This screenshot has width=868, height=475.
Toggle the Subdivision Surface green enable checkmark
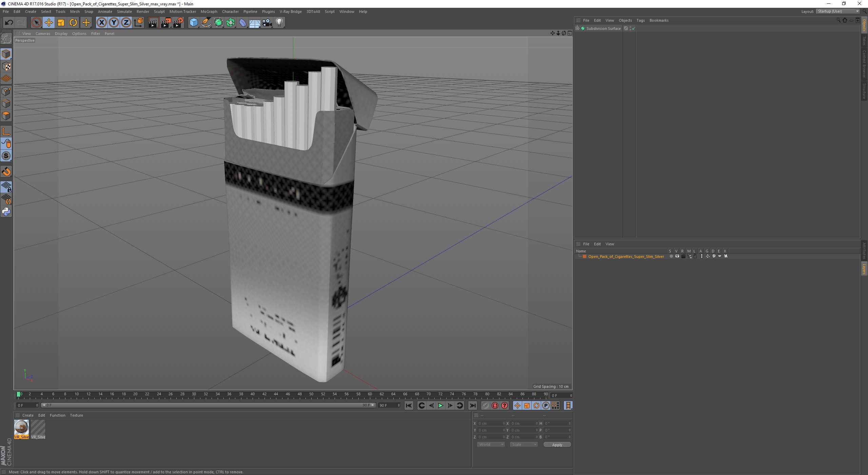point(633,29)
